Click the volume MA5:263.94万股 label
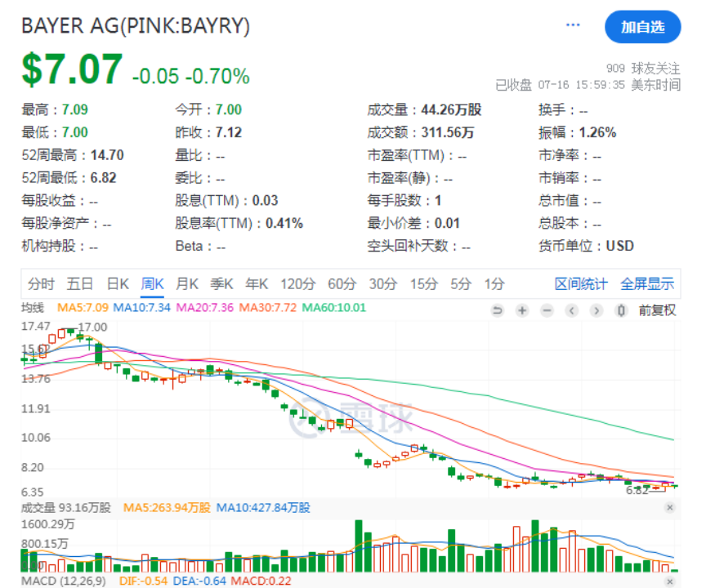The width and height of the screenshot is (706, 588). click(167, 507)
